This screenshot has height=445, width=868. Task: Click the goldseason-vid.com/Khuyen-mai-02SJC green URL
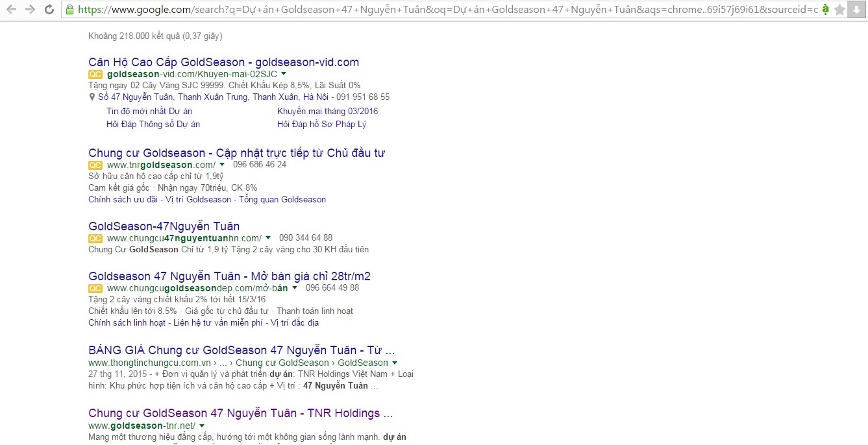(x=192, y=75)
